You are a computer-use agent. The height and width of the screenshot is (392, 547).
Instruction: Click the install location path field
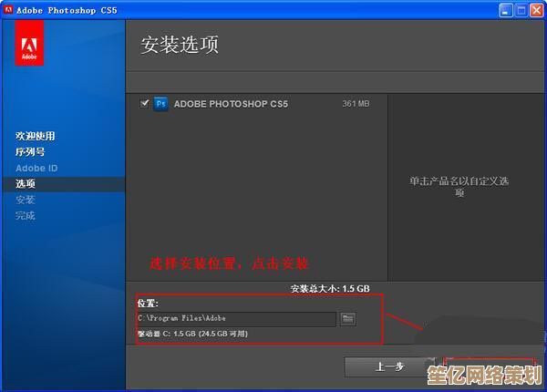tap(236, 318)
